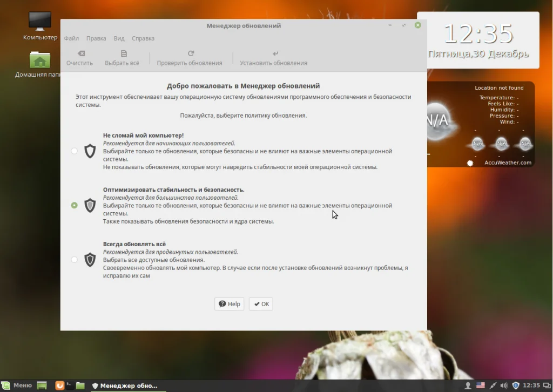
Task: Click the Очистить toolbar icon
Action: coord(80,54)
